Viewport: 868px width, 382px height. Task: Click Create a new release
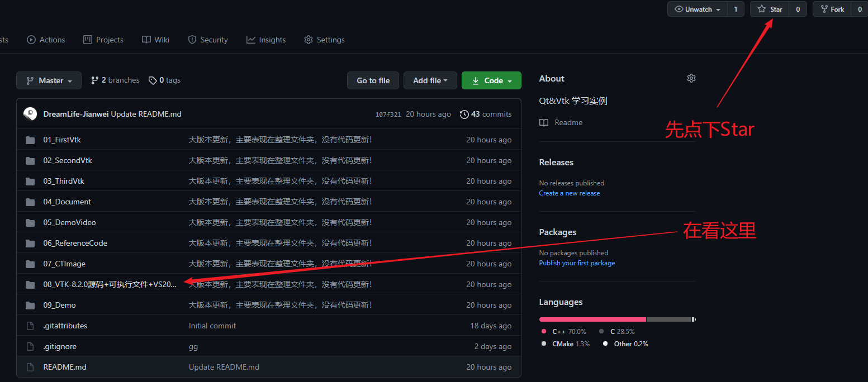pyautogui.click(x=570, y=193)
